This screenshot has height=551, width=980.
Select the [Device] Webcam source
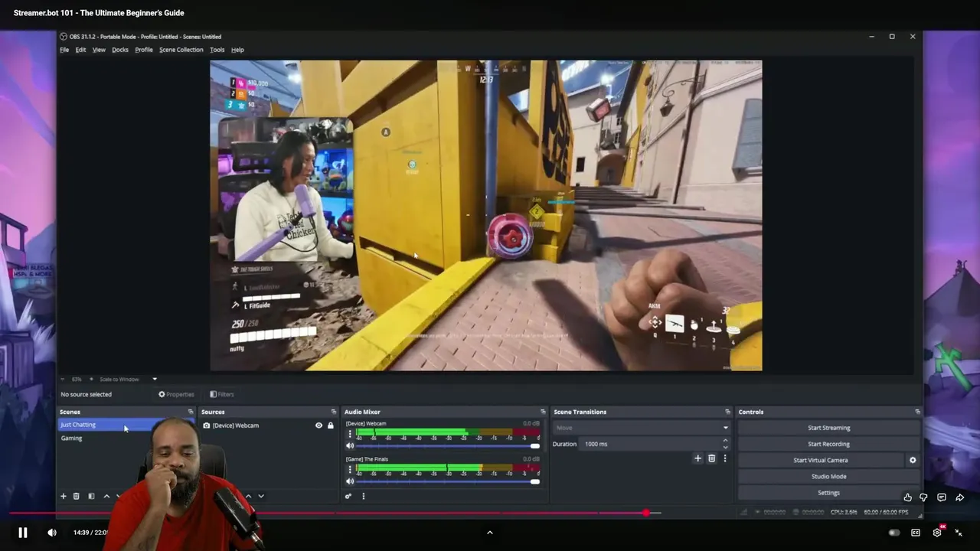[x=236, y=425]
